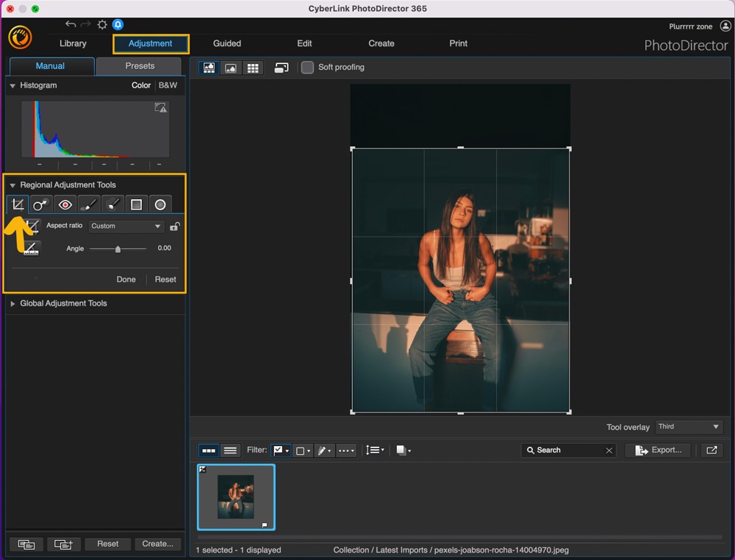Open the Guided tab
The width and height of the screenshot is (735, 560).
[x=227, y=43]
